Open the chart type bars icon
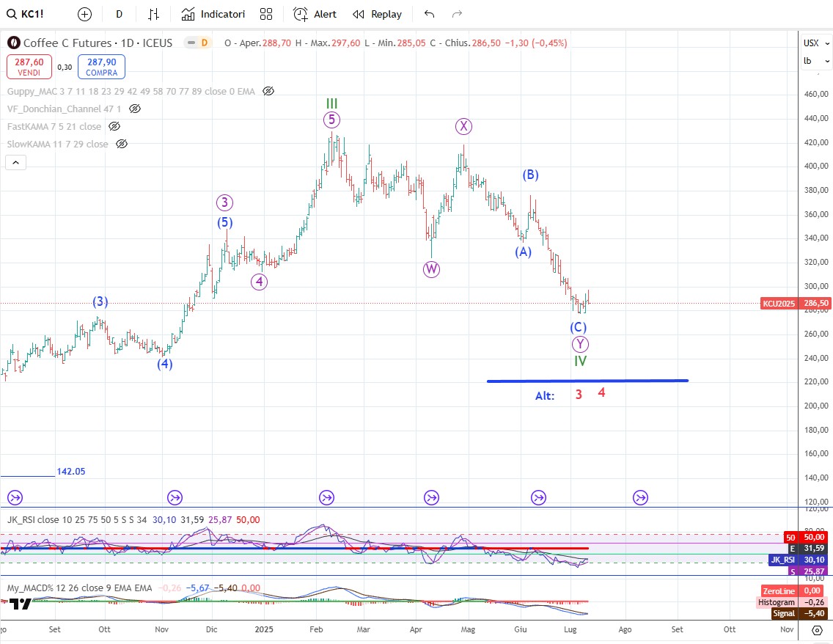 coord(153,14)
